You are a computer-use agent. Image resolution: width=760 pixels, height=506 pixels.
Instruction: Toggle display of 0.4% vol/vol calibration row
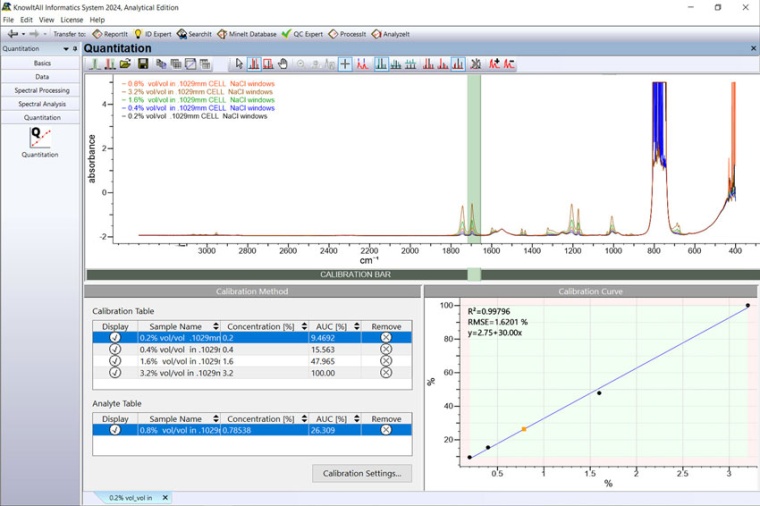pyautogui.click(x=115, y=349)
